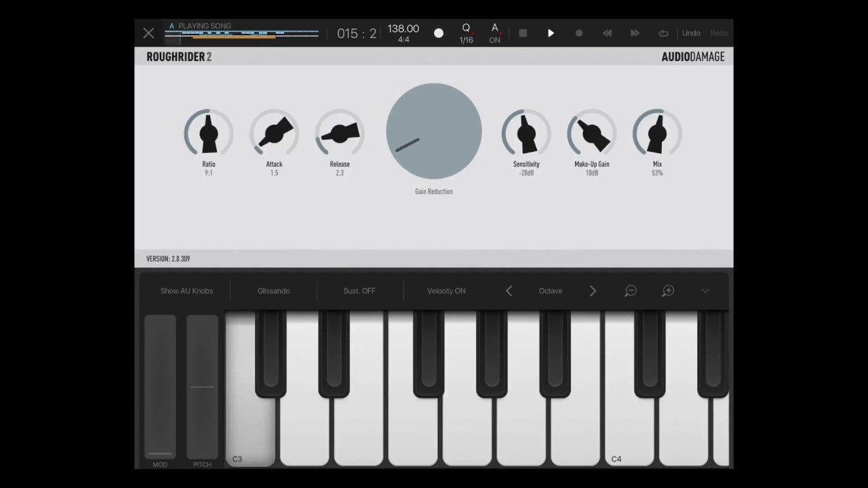The image size is (868, 488).
Task: Close the plugin view with X icon
Action: (149, 33)
